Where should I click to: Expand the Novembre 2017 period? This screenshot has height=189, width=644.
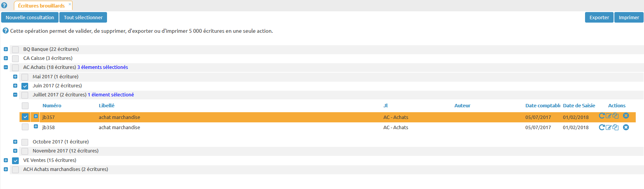(15, 151)
